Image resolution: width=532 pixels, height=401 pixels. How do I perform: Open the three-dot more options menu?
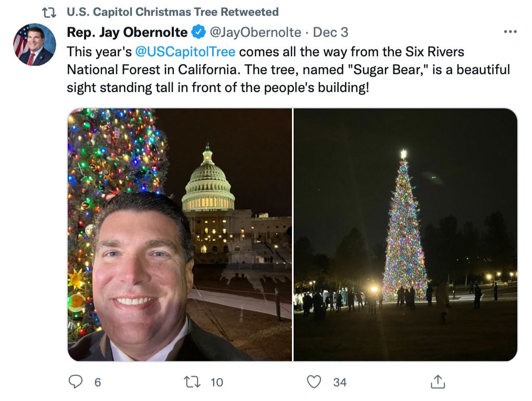tap(510, 32)
